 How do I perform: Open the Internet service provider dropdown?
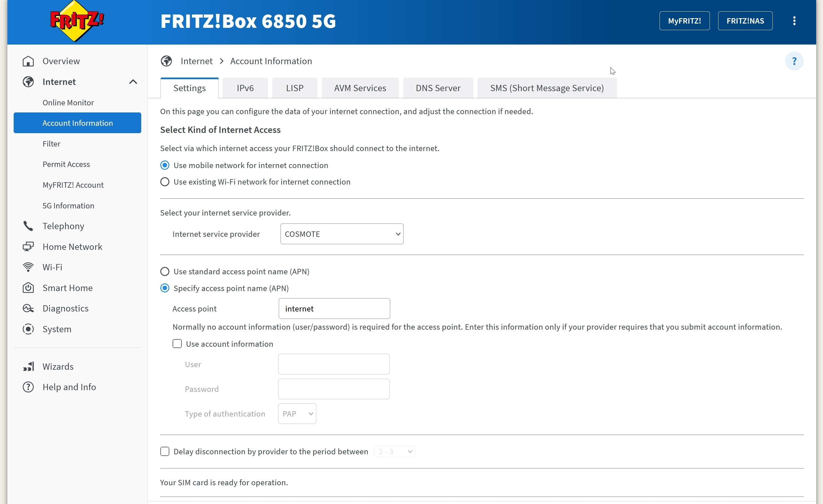click(342, 234)
